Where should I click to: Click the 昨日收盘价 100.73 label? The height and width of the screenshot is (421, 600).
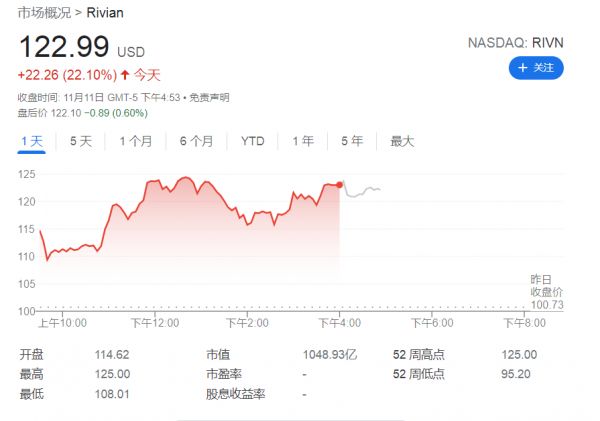pos(544,290)
